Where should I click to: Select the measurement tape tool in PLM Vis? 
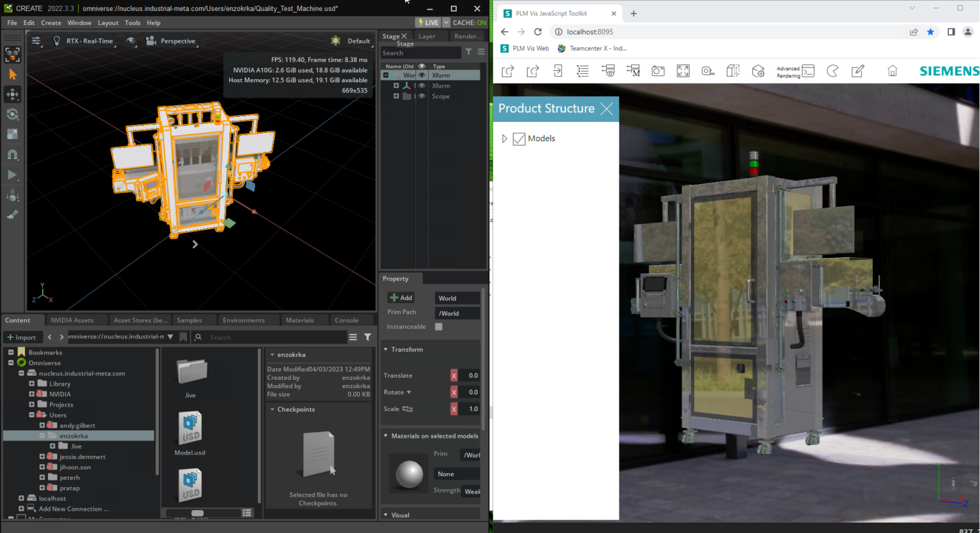pyautogui.click(x=708, y=71)
